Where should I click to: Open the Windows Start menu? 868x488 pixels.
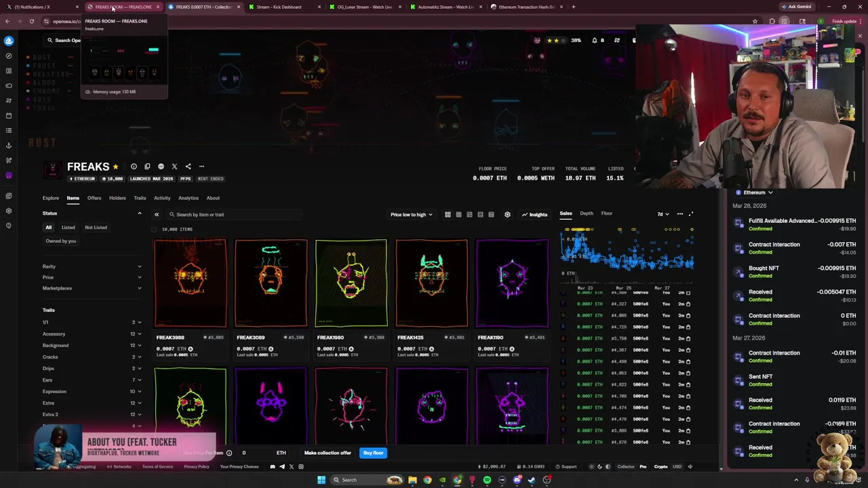click(x=321, y=480)
